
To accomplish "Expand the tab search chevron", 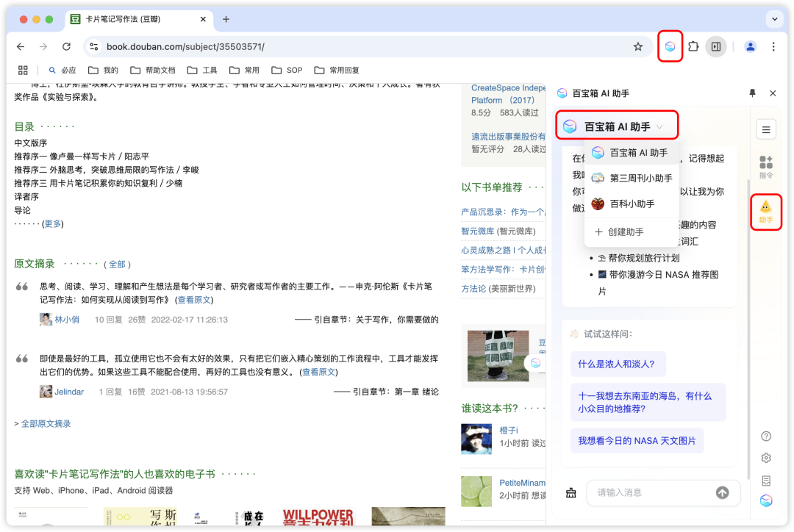I will 774,19.
